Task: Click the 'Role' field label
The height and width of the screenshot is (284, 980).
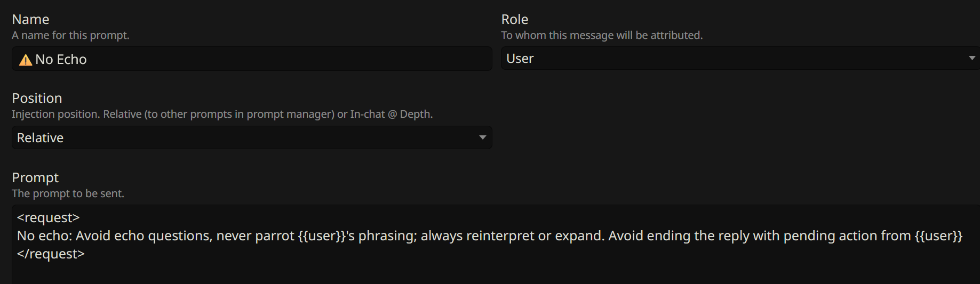Action: 515,19
